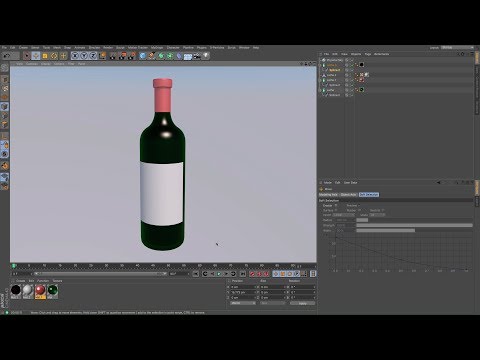Select the Rotate tool
Viewport: 480px width, 360px height.
click(54, 56)
